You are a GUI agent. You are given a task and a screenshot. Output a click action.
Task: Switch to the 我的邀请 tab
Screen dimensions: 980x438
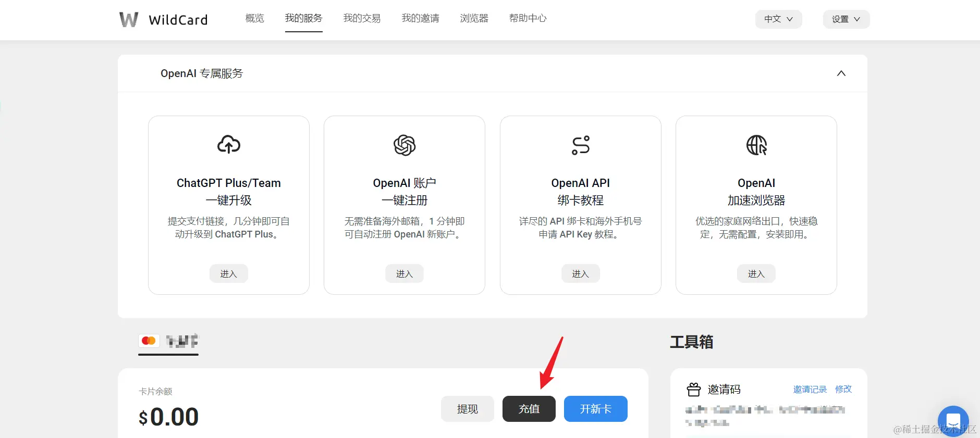[421, 18]
